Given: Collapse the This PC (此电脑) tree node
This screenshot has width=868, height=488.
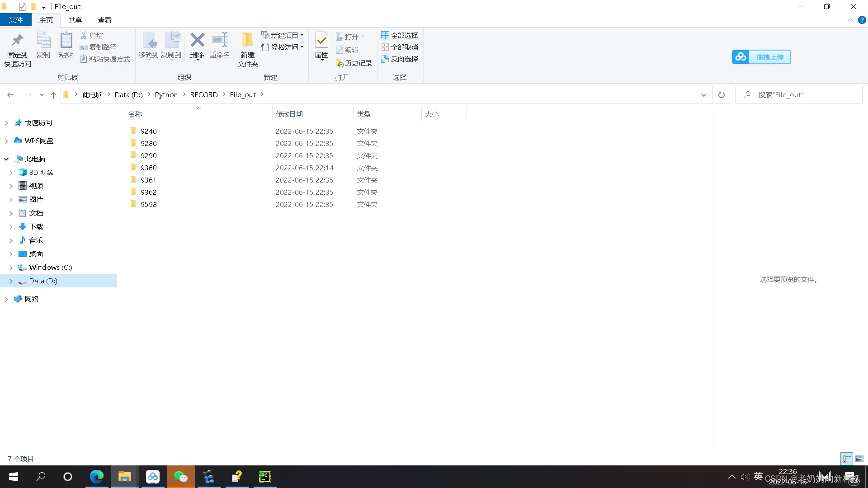Looking at the screenshot, I should (x=6, y=159).
